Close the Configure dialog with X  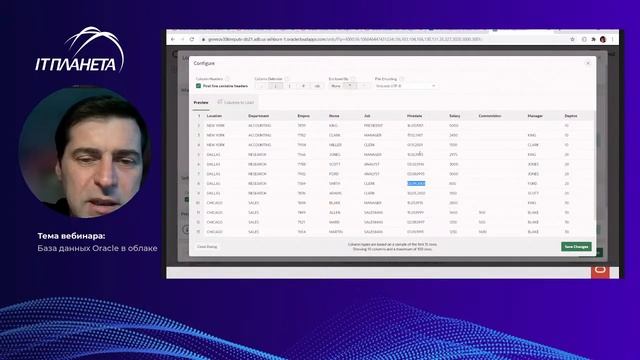tap(588, 63)
